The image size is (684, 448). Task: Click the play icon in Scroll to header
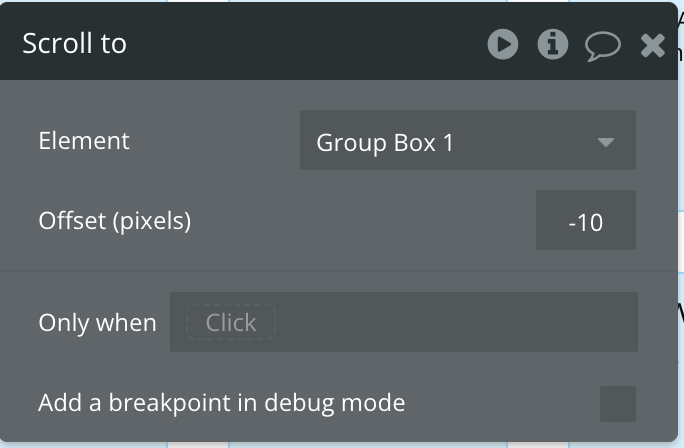click(x=503, y=44)
